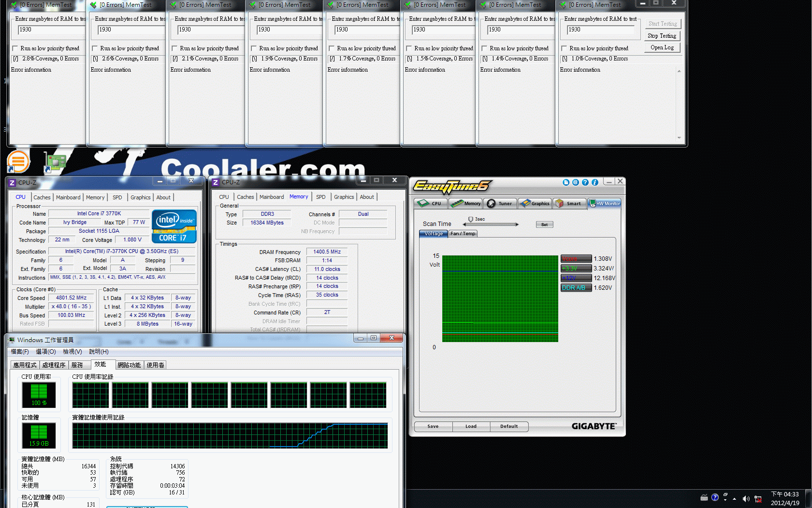Viewport: 812px width, 508px height.
Task: Open the 說明(H) menu in Task Manager
Action: click(x=99, y=352)
